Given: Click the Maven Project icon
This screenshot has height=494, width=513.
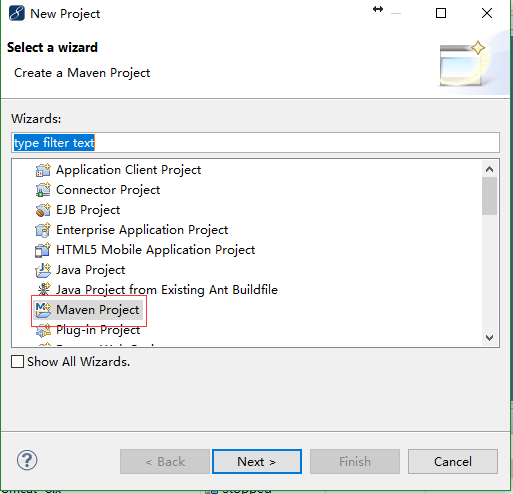Looking at the screenshot, I should click(x=43, y=310).
